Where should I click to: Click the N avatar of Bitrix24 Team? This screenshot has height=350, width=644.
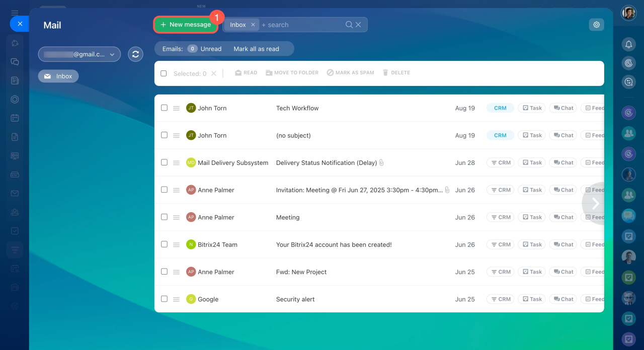point(191,244)
